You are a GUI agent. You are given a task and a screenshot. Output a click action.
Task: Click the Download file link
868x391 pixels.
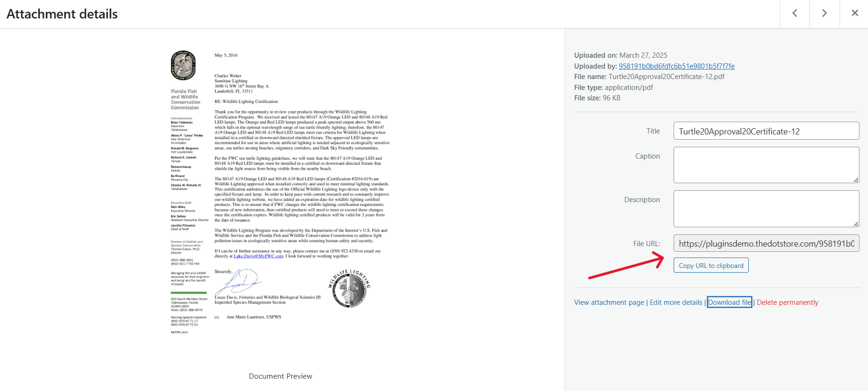(x=729, y=302)
